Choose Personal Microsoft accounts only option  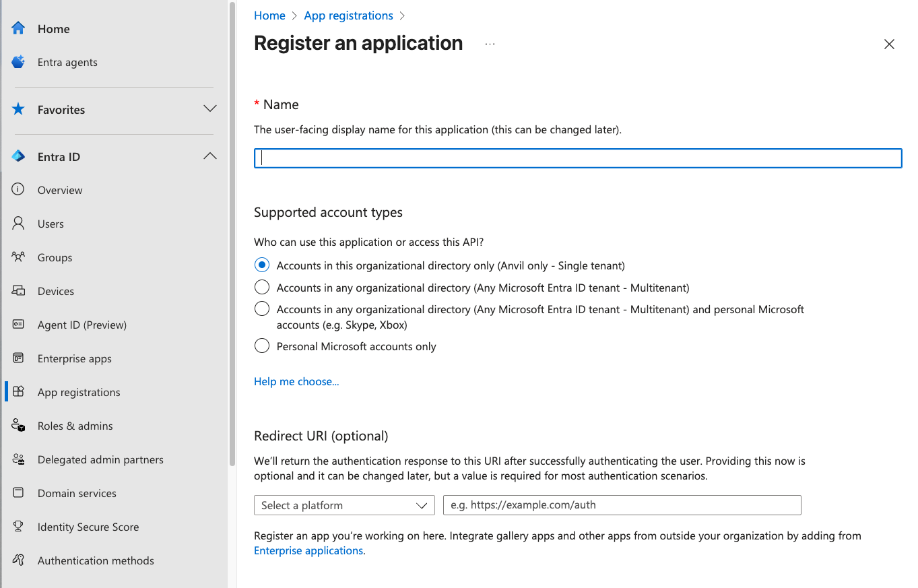point(262,346)
